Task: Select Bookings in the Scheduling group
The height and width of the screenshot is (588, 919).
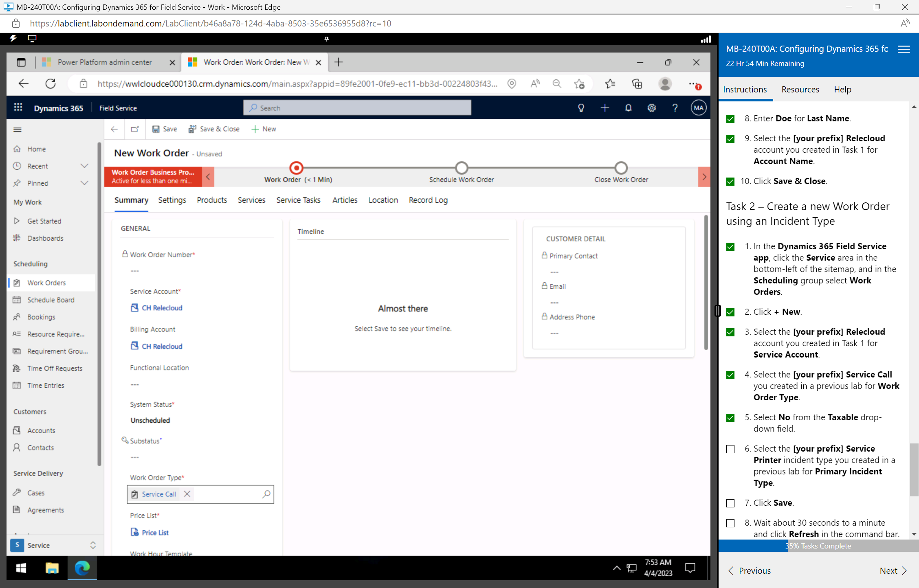Action: tap(41, 317)
